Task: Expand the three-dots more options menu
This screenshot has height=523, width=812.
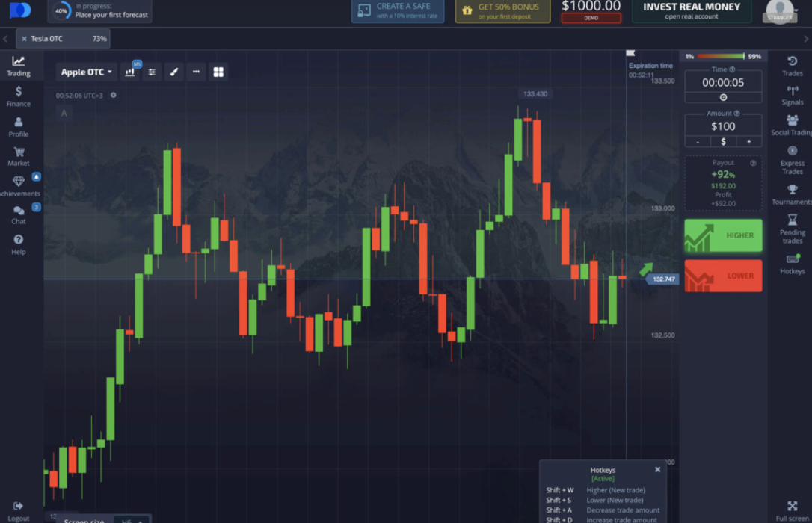Action: click(x=196, y=72)
